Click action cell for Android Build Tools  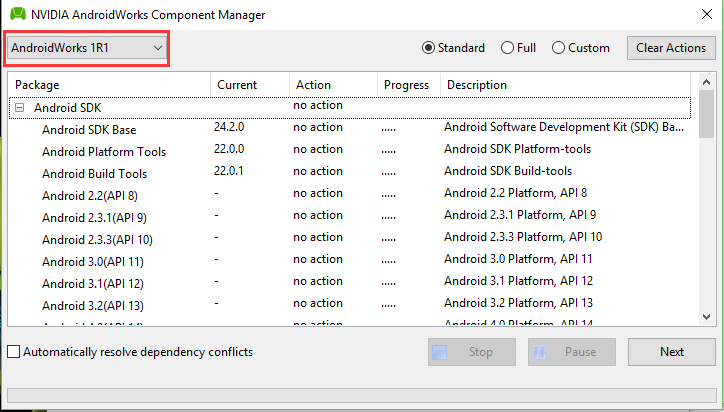tap(318, 171)
